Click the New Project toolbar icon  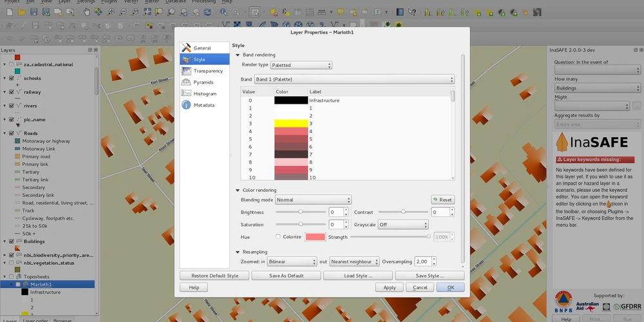point(10,12)
